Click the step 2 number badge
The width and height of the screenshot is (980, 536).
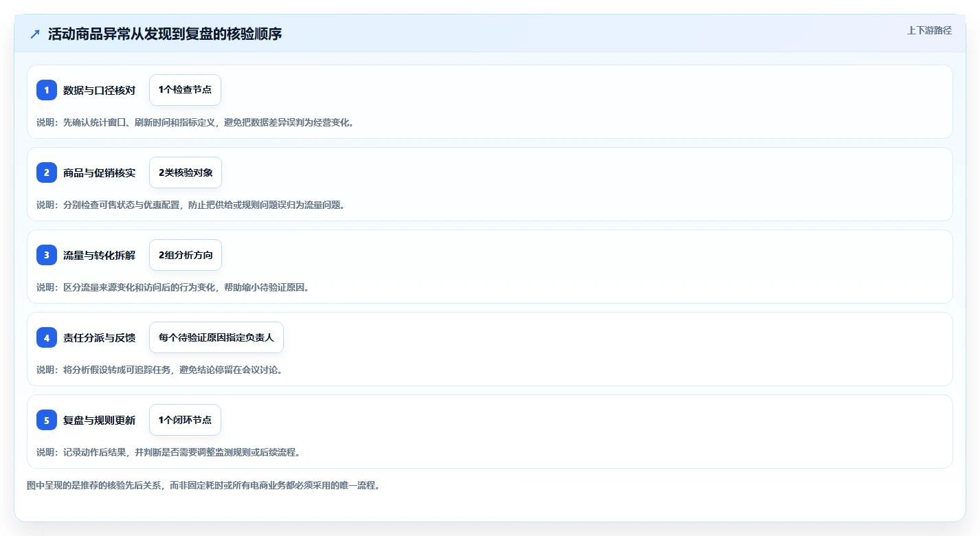pyautogui.click(x=47, y=172)
